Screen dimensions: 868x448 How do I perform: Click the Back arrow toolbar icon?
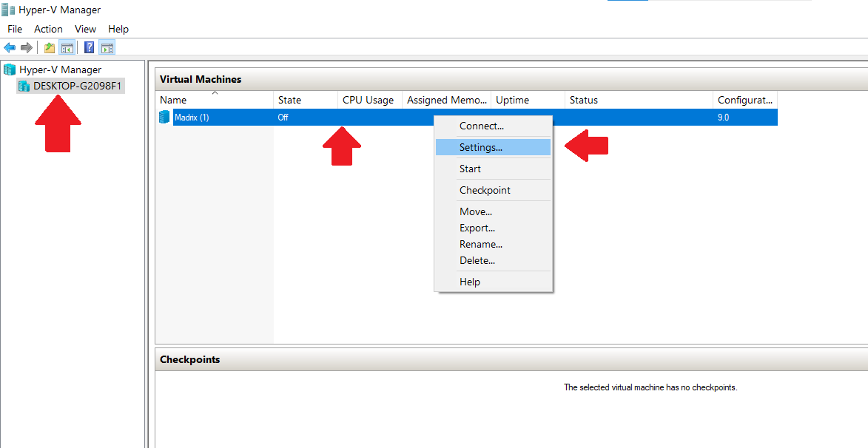point(10,47)
